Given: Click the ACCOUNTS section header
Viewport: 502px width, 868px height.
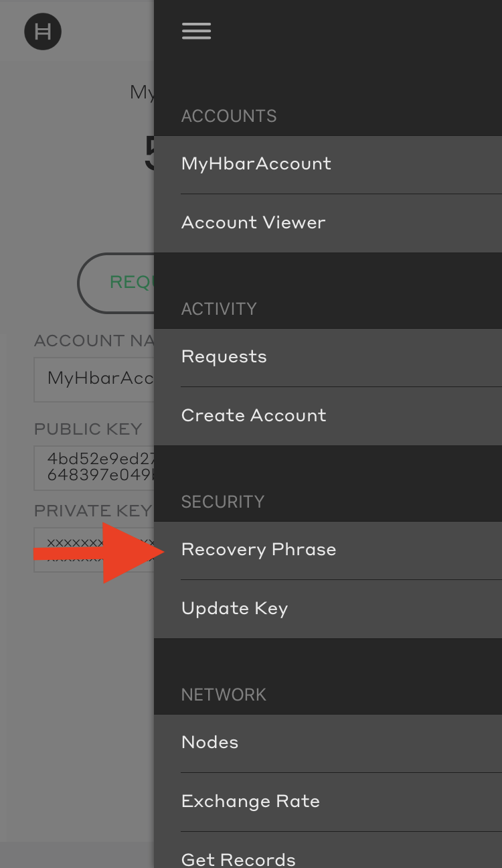Looking at the screenshot, I should point(229,116).
